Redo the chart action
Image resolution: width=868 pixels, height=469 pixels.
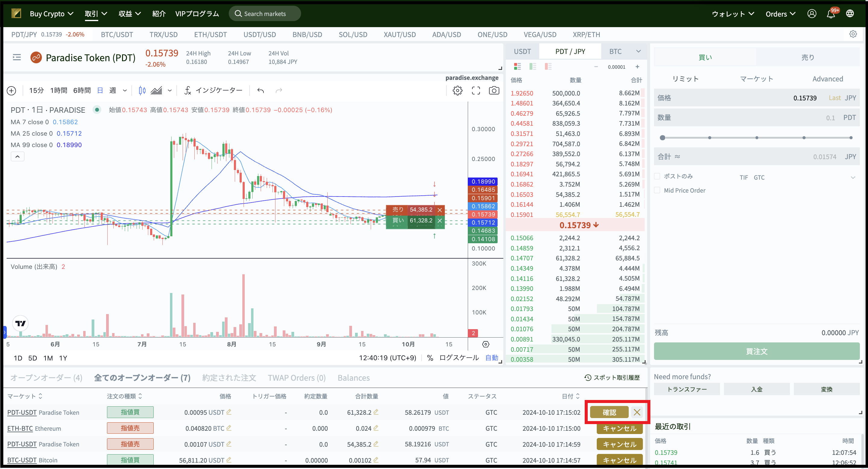coord(279,91)
